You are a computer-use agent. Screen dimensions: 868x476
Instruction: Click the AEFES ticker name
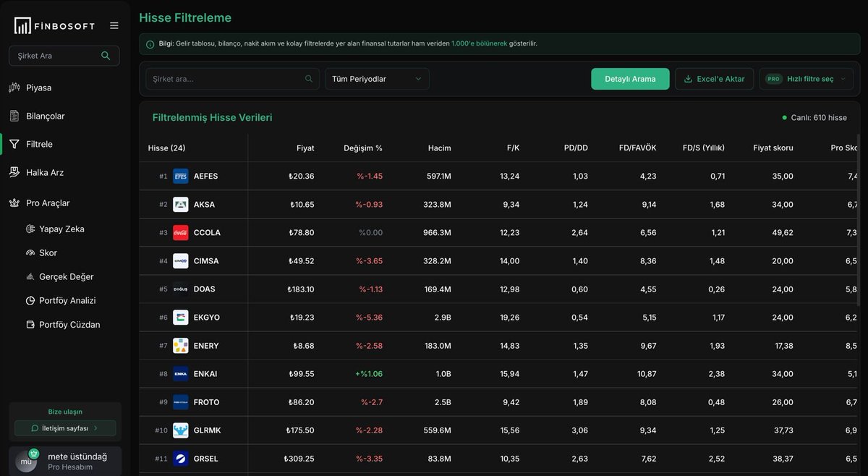205,177
